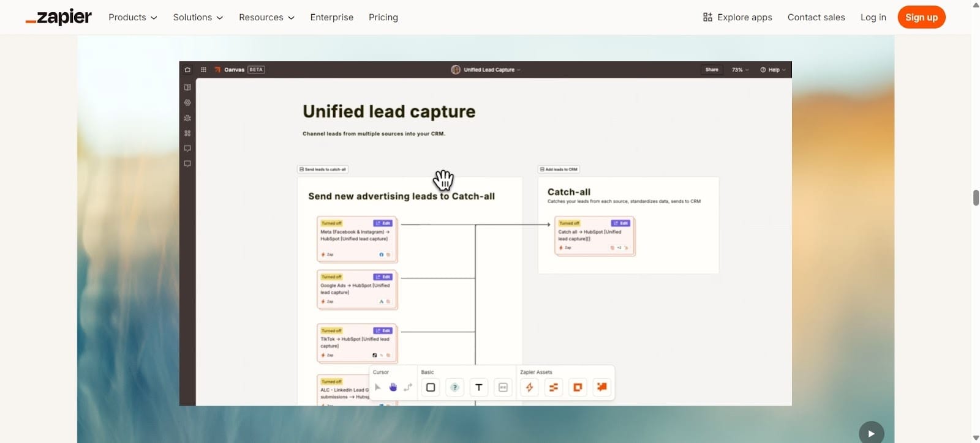This screenshot has width=980, height=443.
Task: Select the container frame tool in Basic
Action: (x=503, y=387)
